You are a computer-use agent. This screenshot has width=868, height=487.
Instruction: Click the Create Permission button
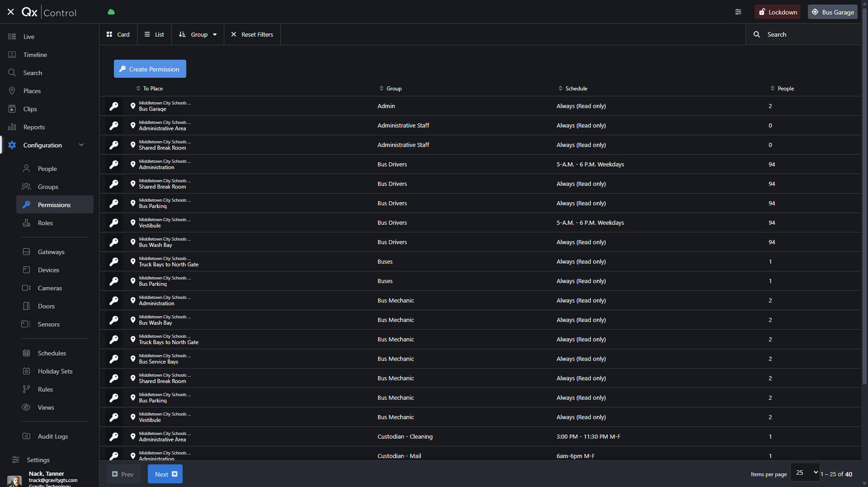150,69
